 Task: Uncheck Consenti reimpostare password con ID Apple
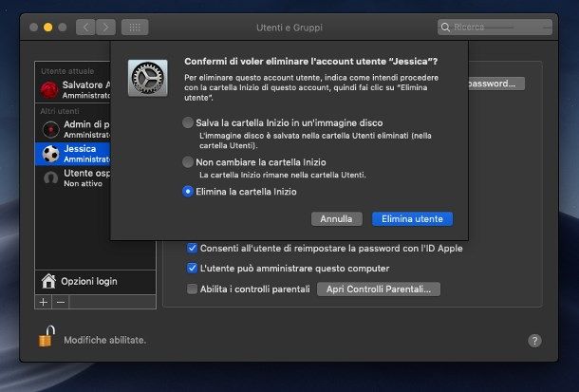click(192, 248)
